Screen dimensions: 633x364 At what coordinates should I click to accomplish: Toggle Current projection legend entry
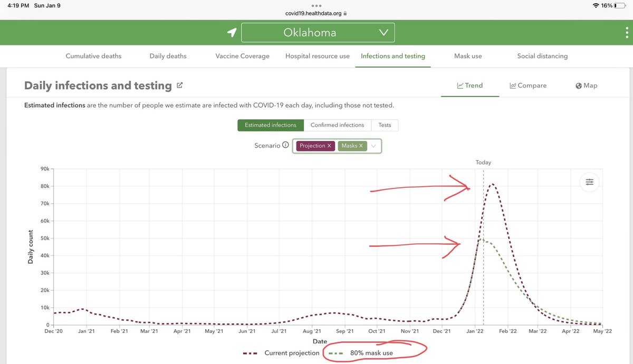(x=282, y=353)
